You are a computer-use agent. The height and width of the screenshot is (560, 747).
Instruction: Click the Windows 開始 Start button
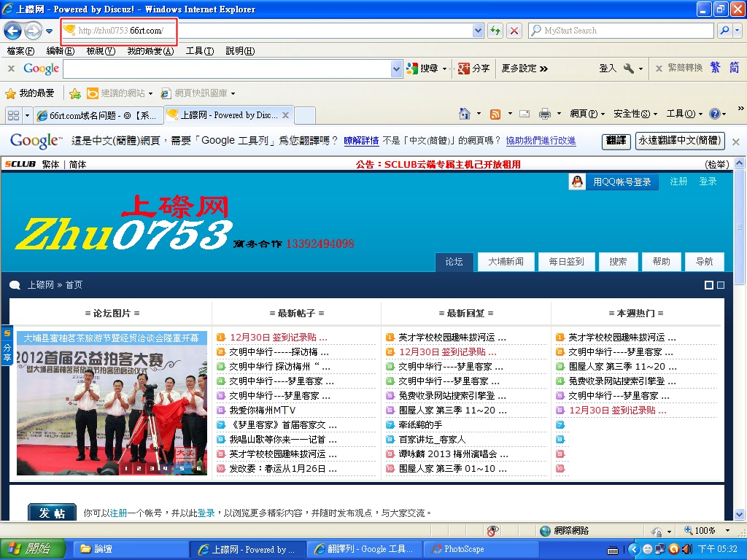(x=31, y=549)
